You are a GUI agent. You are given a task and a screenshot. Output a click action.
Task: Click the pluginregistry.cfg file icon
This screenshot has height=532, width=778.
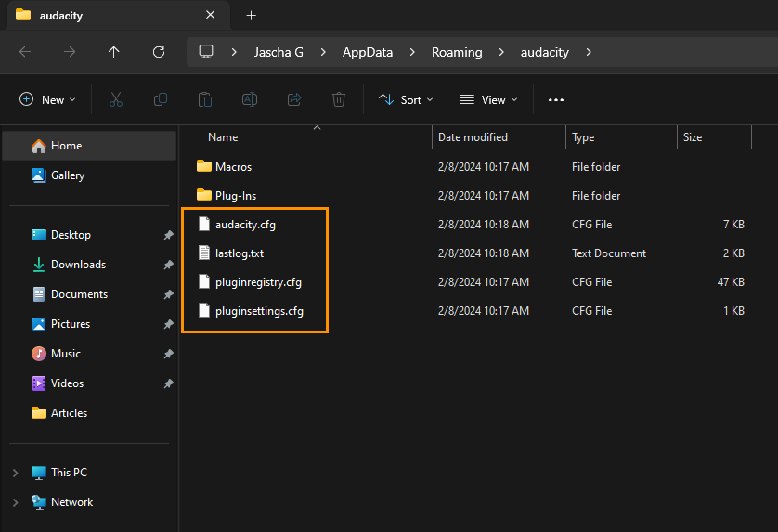[x=204, y=281]
